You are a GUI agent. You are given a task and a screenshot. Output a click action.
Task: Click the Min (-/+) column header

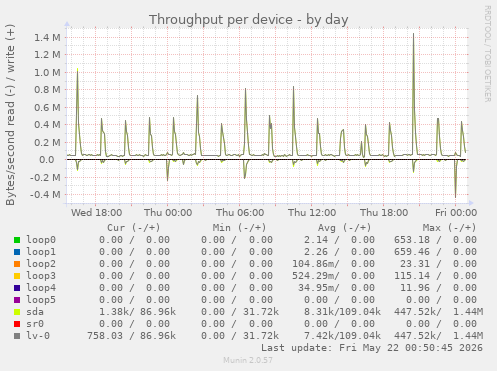click(239, 228)
